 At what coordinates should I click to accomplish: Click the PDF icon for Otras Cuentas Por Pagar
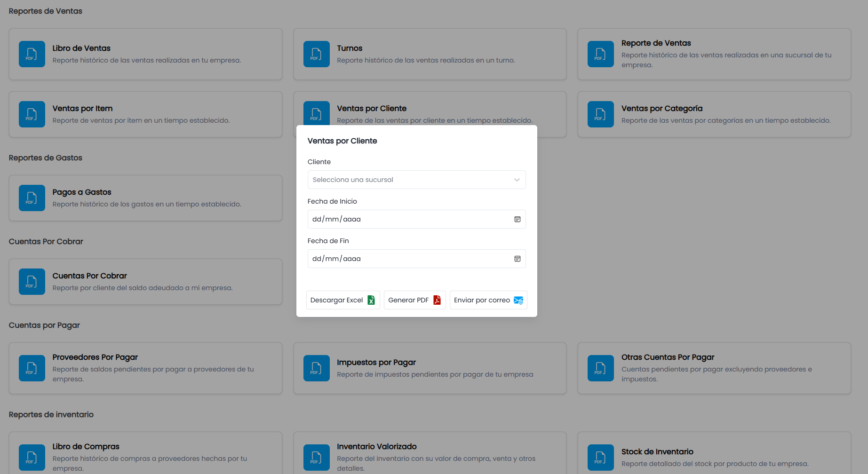point(601,368)
